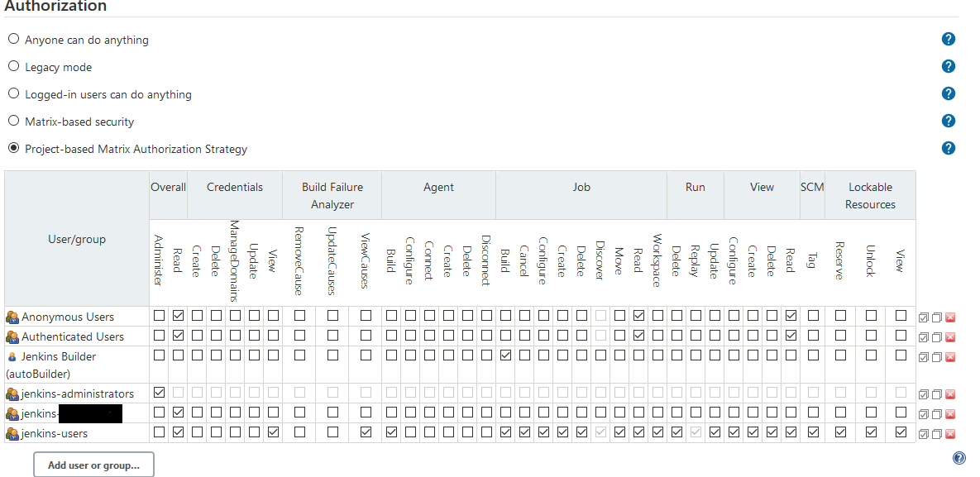Unselect all permissions for Anonymous Users row
This screenshot has width=980, height=477.
[936, 317]
